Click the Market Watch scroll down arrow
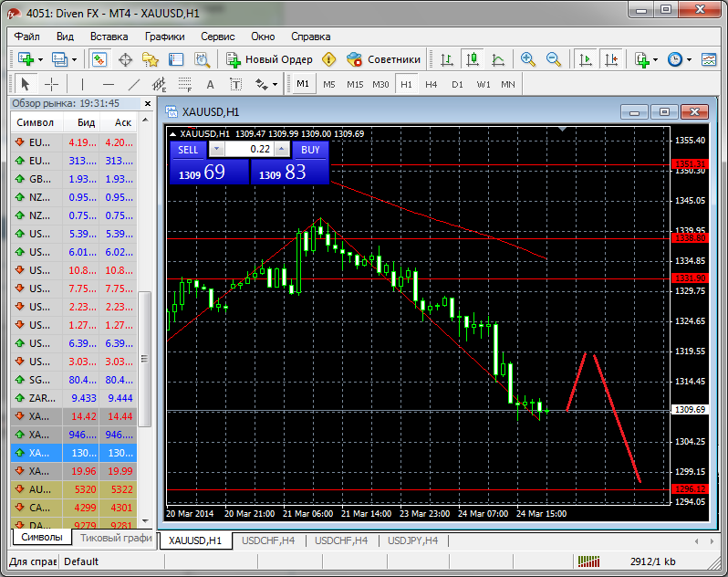The height and width of the screenshot is (577, 728). (145, 520)
